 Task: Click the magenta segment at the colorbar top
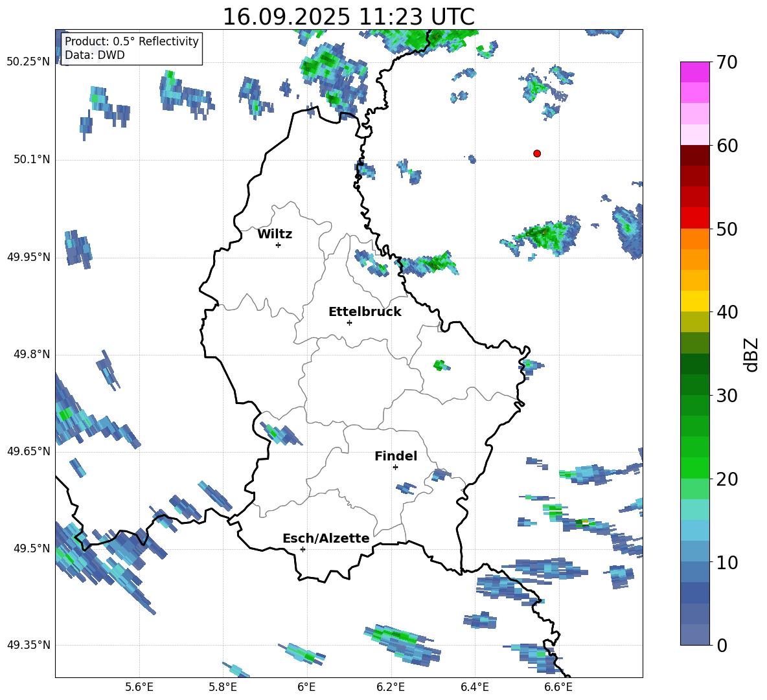(694, 72)
